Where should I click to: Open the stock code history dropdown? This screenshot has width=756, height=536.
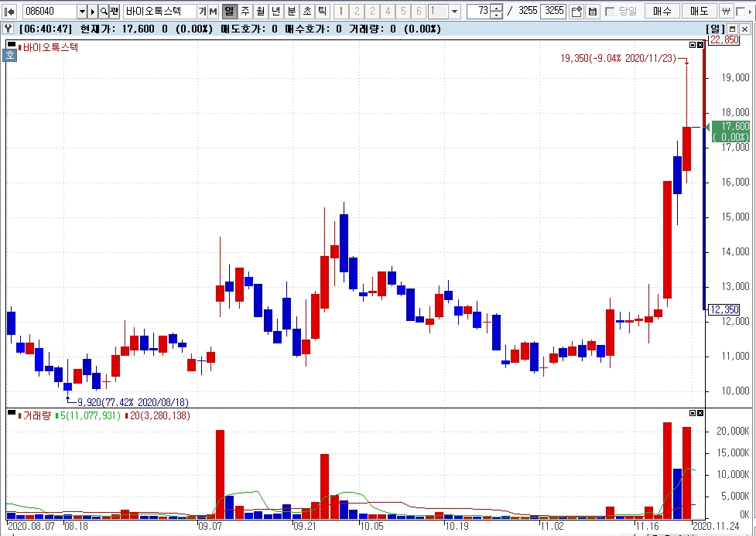pos(82,12)
